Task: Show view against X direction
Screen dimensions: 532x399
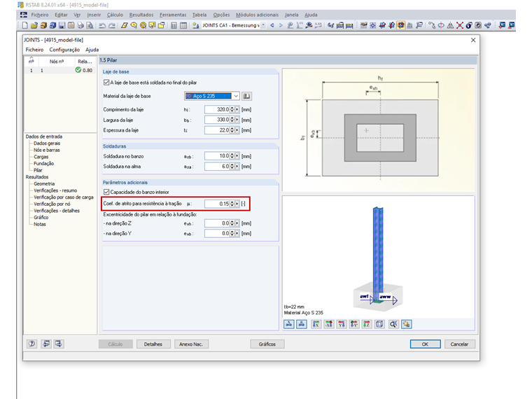Action: coord(329,324)
